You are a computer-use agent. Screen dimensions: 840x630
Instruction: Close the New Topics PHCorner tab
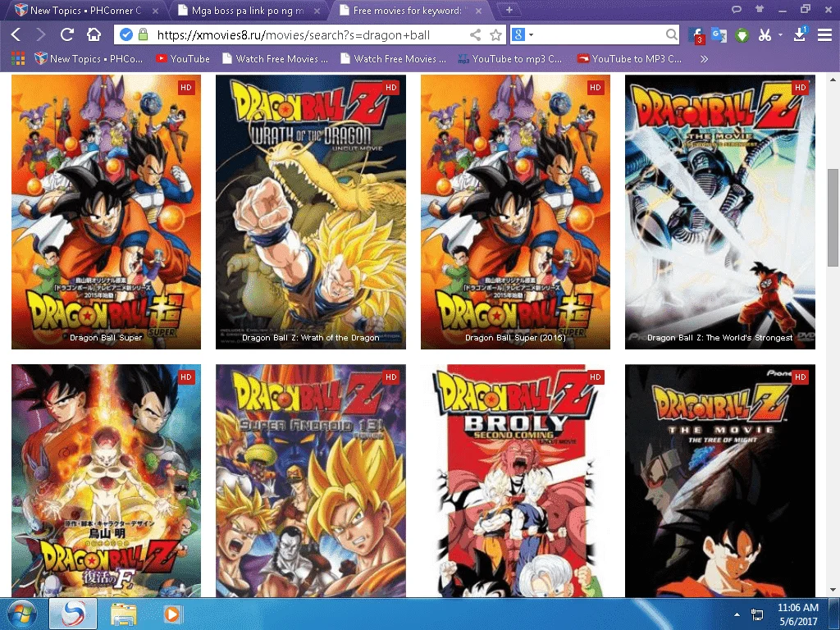(155, 11)
